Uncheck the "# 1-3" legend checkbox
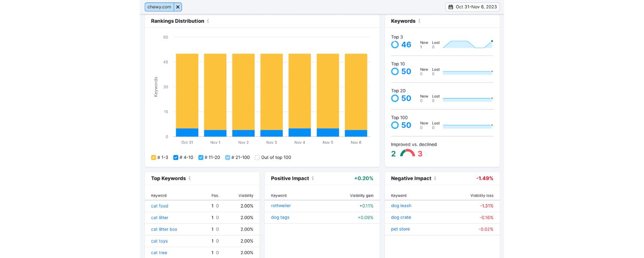 (x=153, y=157)
